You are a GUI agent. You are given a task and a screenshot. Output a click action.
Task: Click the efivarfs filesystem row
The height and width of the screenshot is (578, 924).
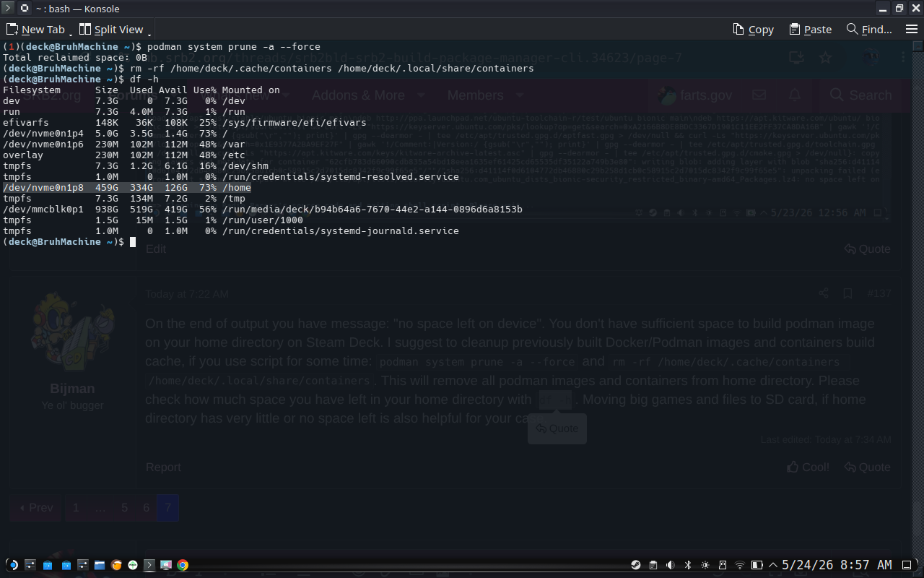(x=185, y=123)
